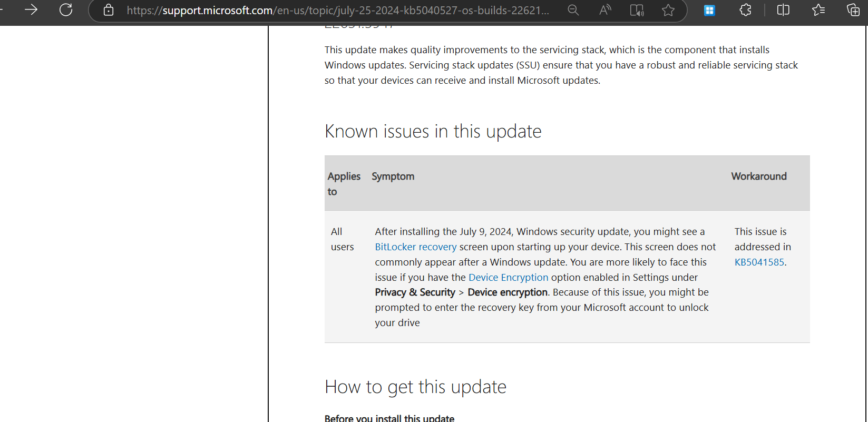The image size is (868, 422).
Task: Click the Before you install this update text
Action: click(x=389, y=418)
